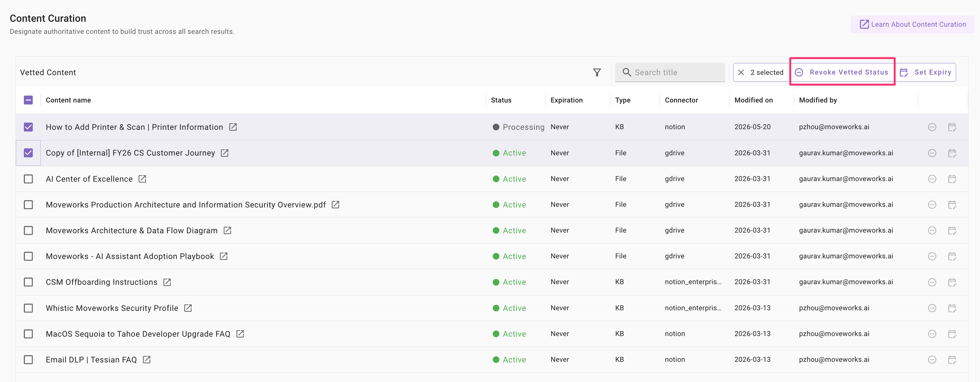This screenshot has width=980, height=382.
Task: Click revoke icon on Email DLP Tessian FAQ row
Action: point(932,360)
